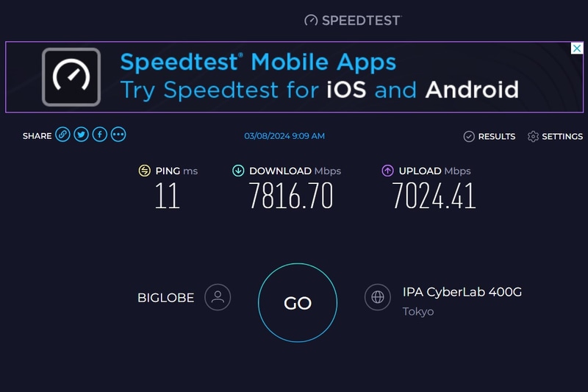588x392 pixels.
Task: Click the upload arrow icon
Action: pos(387,171)
